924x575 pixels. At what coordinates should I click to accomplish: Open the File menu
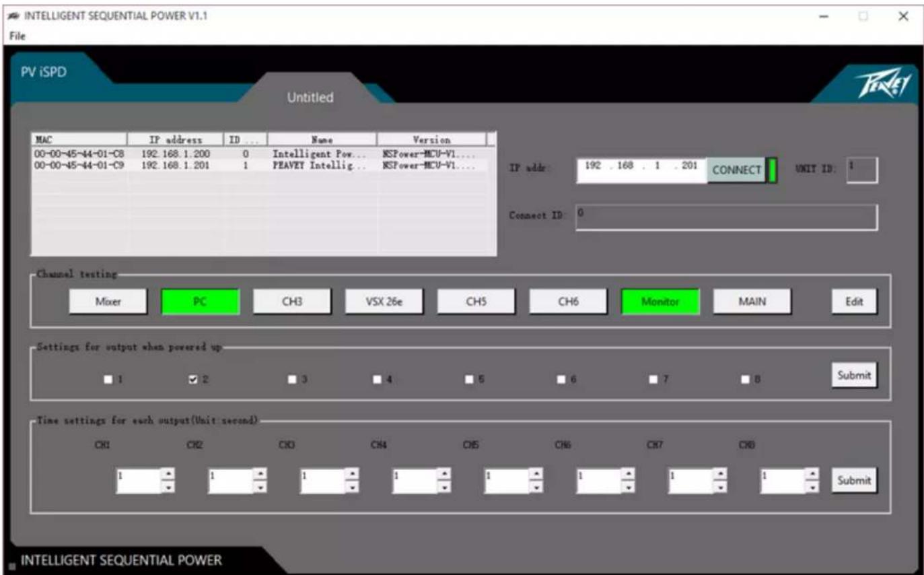pos(17,36)
